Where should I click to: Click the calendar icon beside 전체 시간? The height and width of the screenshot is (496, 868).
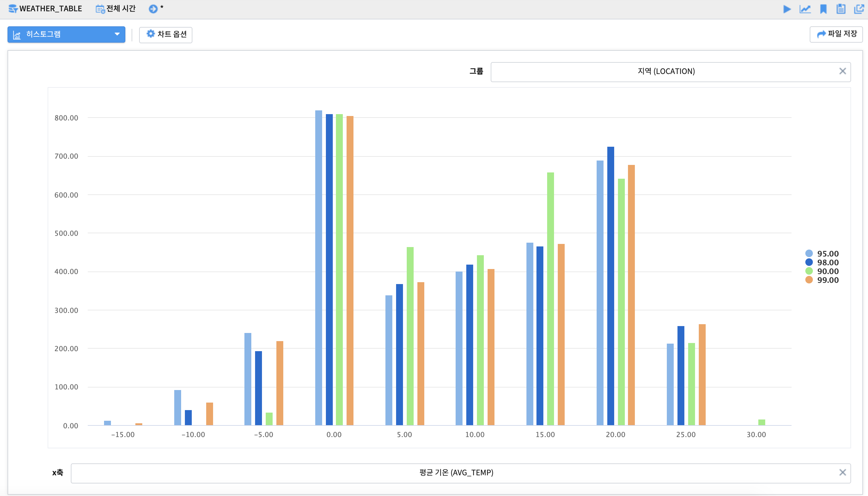(x=100, y=9)
